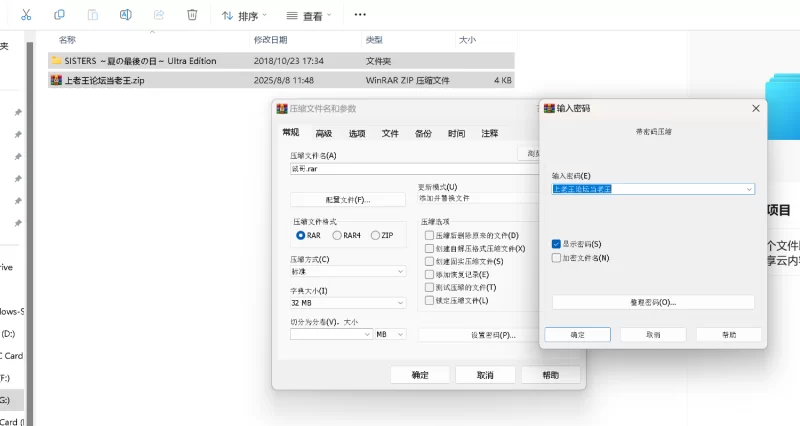
Task: Open the split volume size combo box
Action: pos(331,334)
